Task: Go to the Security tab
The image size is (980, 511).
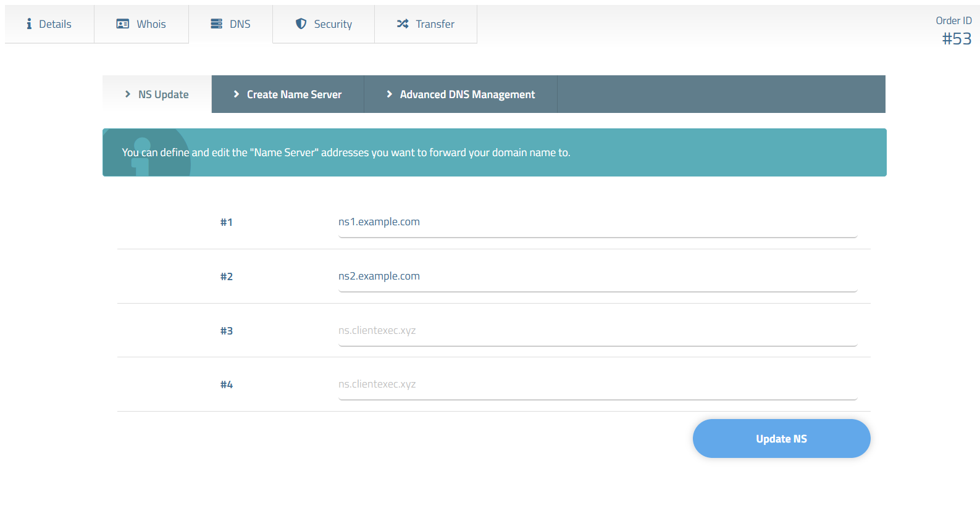Action: click(x=324, y=24)
